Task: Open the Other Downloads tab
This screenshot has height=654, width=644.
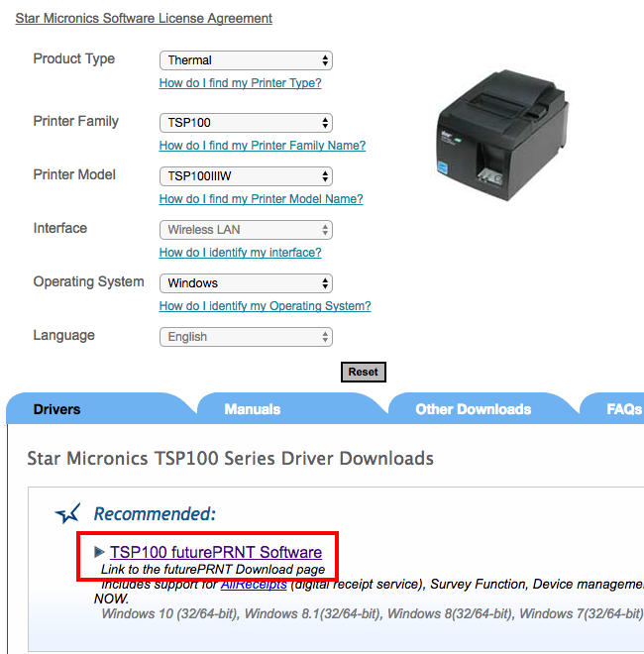Action: (x=473, y=409)
